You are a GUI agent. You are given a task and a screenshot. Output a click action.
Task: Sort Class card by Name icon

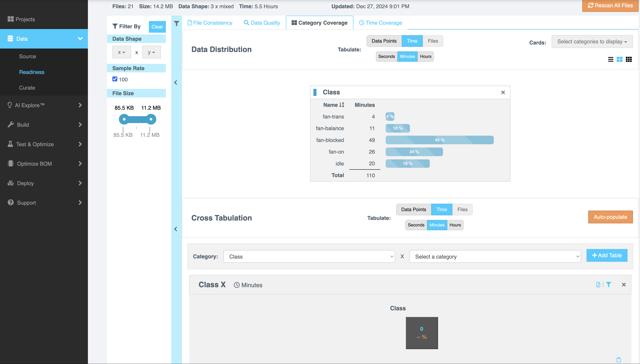click(341, 105)
